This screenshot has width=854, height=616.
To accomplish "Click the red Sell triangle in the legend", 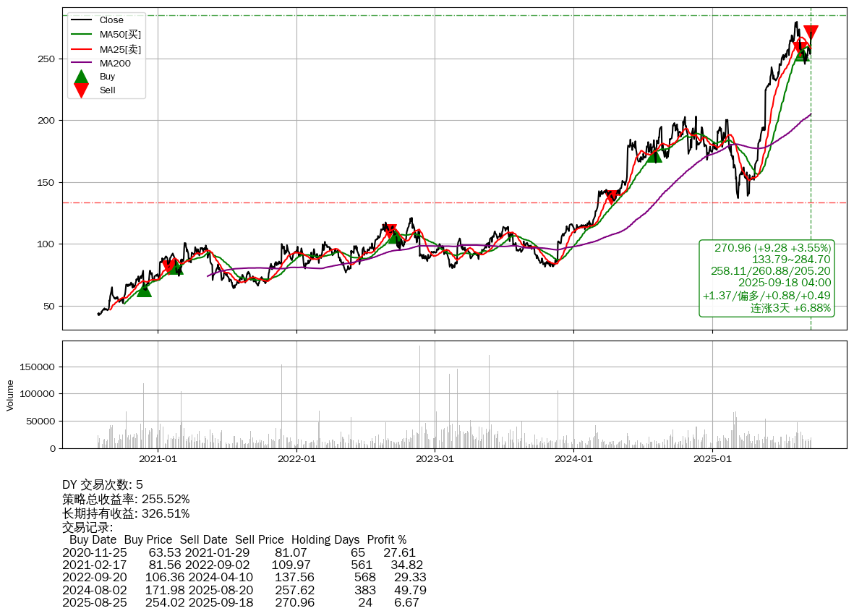I will coord(82,90).
